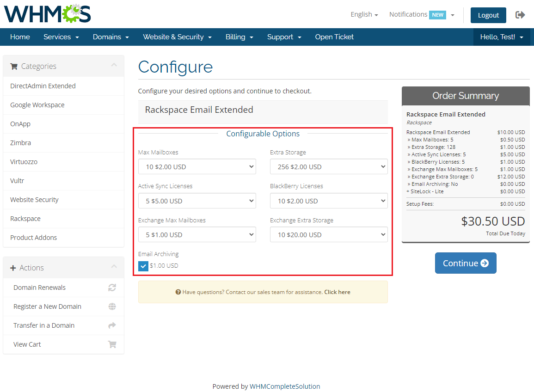Open the Exchange Extra Storage dropdown
Viewport: 534px width, 392px height.
[329, 235]
